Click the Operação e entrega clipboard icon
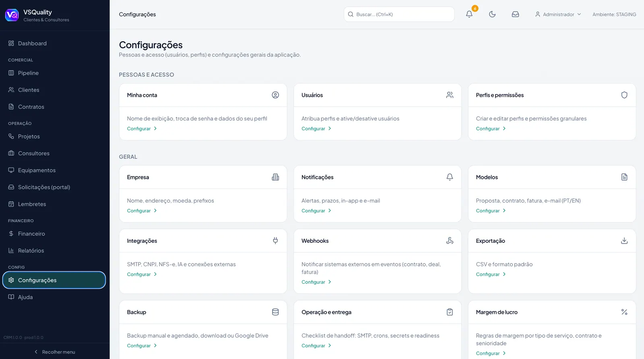Image resolution: width=644 pixels, height=359 pixels. click(x=450, y=312)
